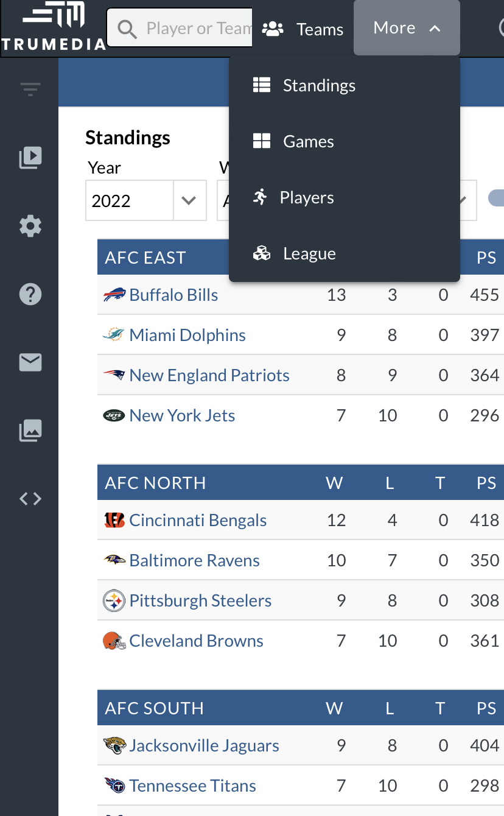Select Players menu entry
The height and width of the screenshot is (816, 504).
(306, 198)
